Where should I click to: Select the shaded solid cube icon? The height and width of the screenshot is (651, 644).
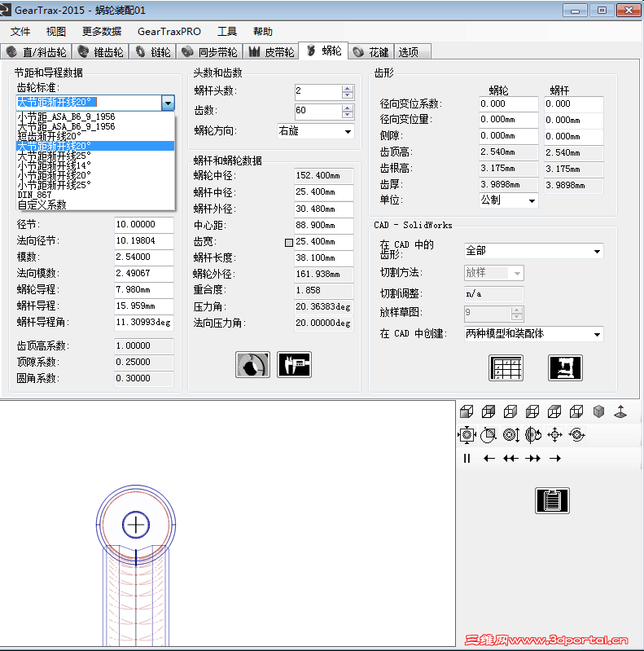coord(598,411)
